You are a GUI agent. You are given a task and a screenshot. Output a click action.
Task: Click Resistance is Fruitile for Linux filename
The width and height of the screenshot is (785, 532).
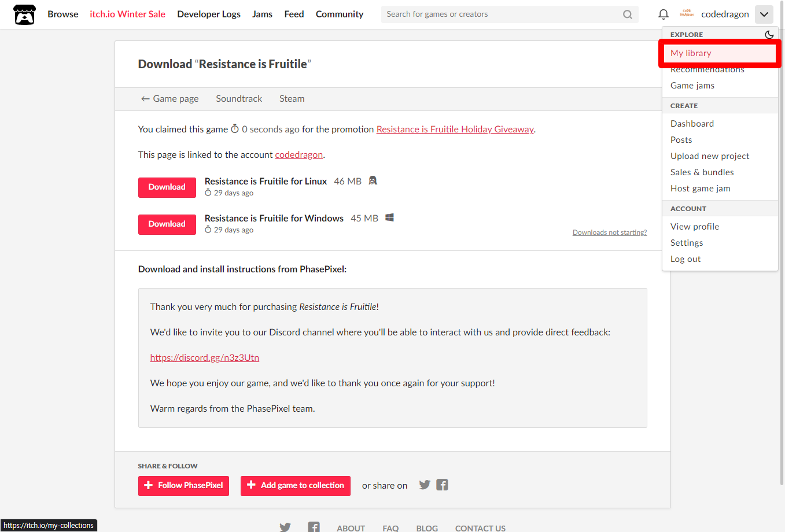point(266,182)
